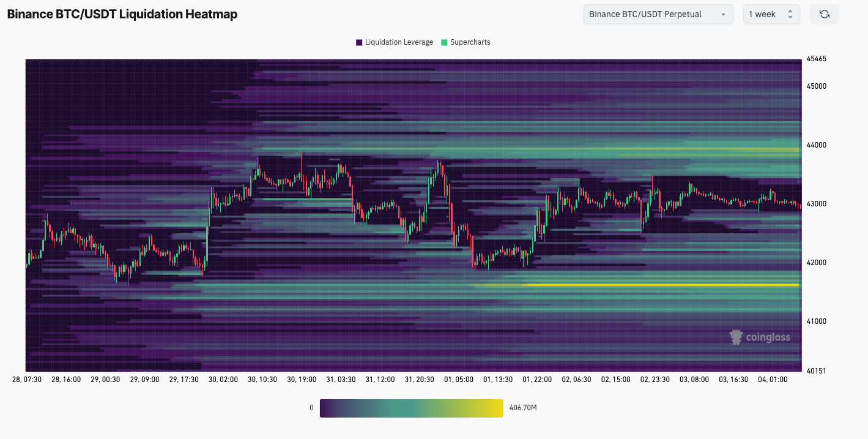
Task: Click the 31, 20:30 time axis label
Action: pyautogui.click(x=419, y=380)
